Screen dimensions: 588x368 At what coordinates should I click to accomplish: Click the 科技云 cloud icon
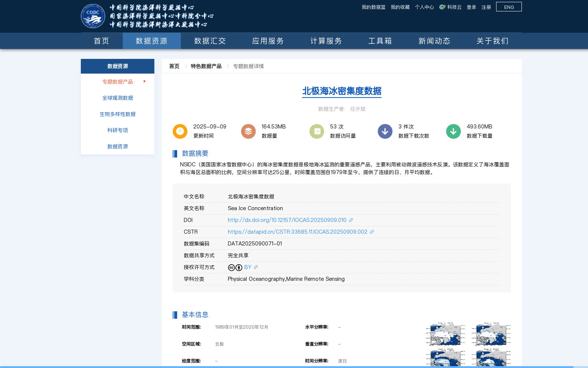coord(442,7)
